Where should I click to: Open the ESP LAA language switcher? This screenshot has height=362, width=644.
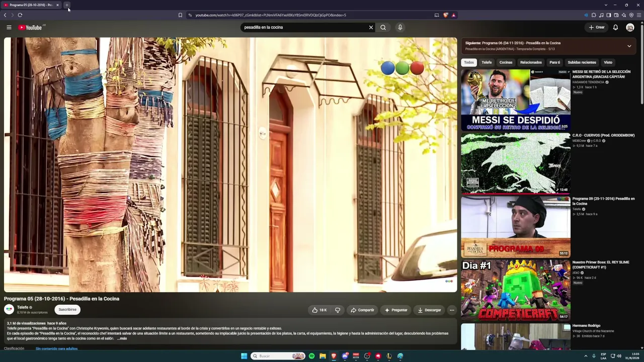[604, 356]
